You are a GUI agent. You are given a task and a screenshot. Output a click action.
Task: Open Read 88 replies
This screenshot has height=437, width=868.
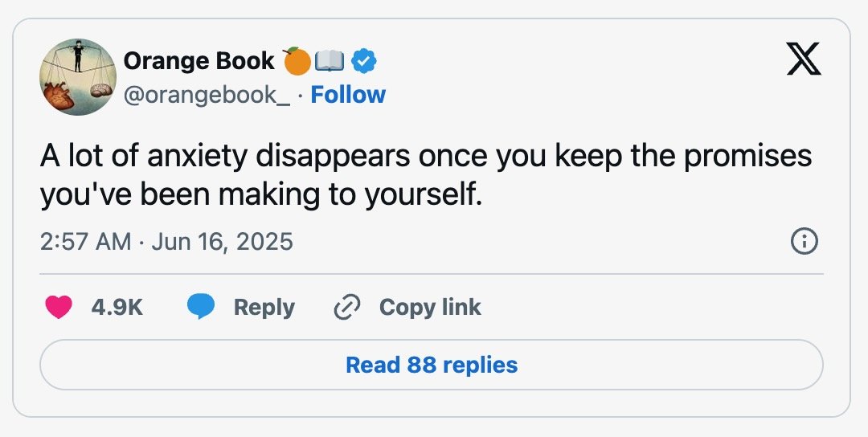click(432, 365)
